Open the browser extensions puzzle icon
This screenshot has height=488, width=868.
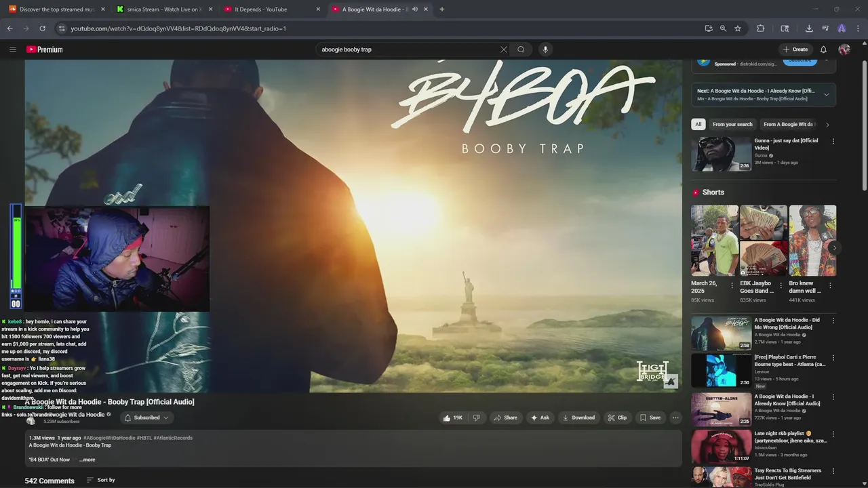tap(760, 28)
